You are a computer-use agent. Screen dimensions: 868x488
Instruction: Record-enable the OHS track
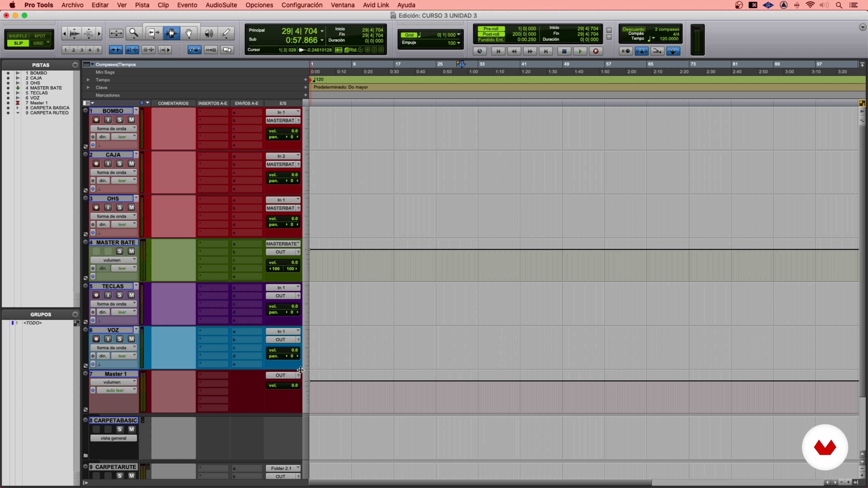(96, 207)
